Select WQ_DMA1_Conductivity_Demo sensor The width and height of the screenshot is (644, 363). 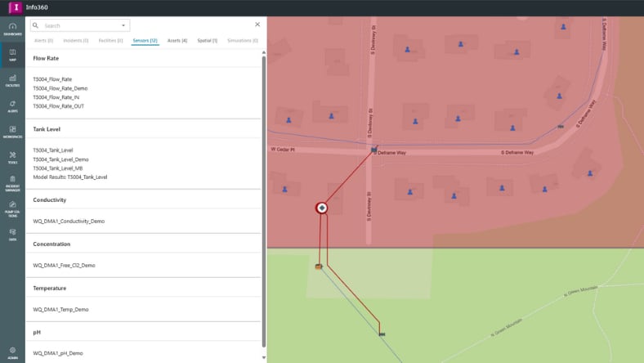pyautogui.click(x=69, y=222)
